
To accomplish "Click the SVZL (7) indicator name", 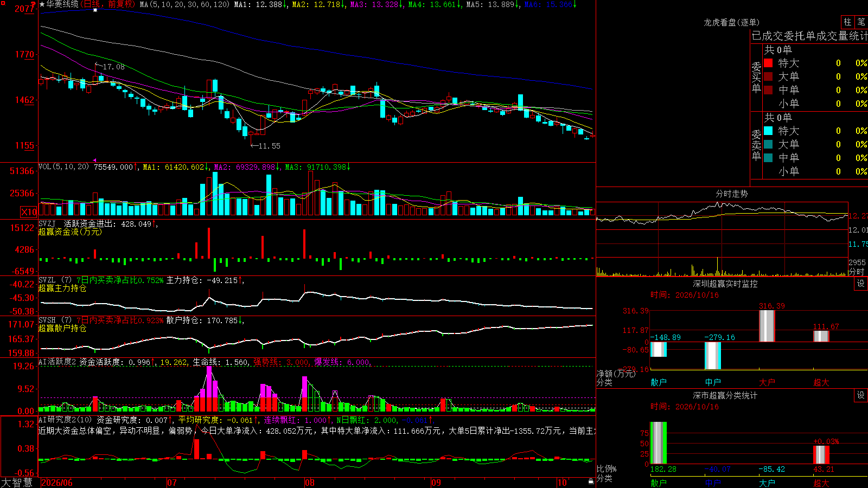I will (55, 280).
